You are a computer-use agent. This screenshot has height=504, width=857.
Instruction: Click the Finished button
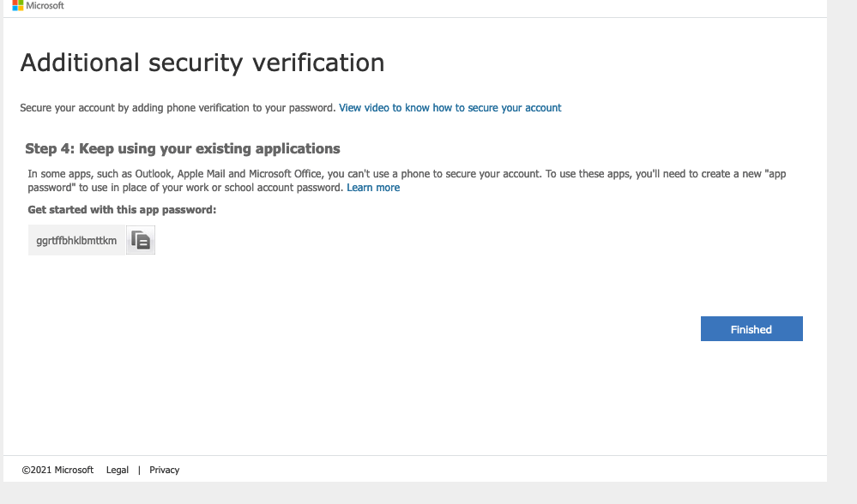[x=751, y=329]
